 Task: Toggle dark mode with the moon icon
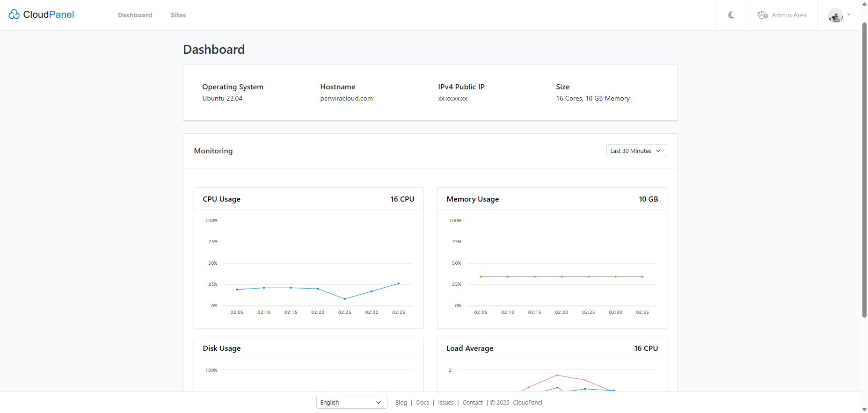[731, 15]
